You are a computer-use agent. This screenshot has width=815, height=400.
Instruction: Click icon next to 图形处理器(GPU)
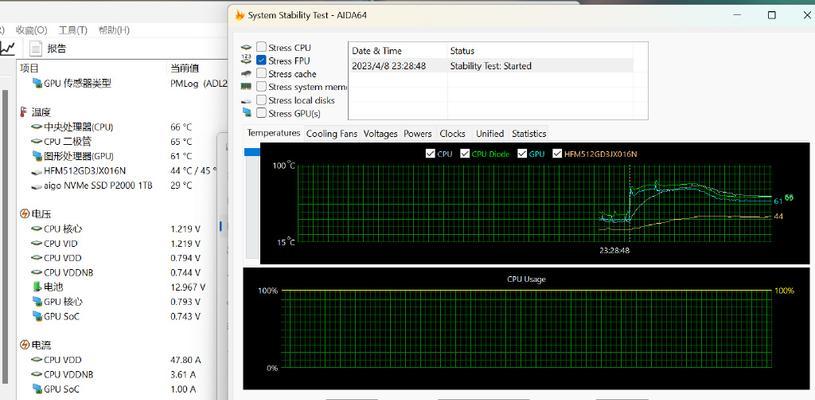37,156
